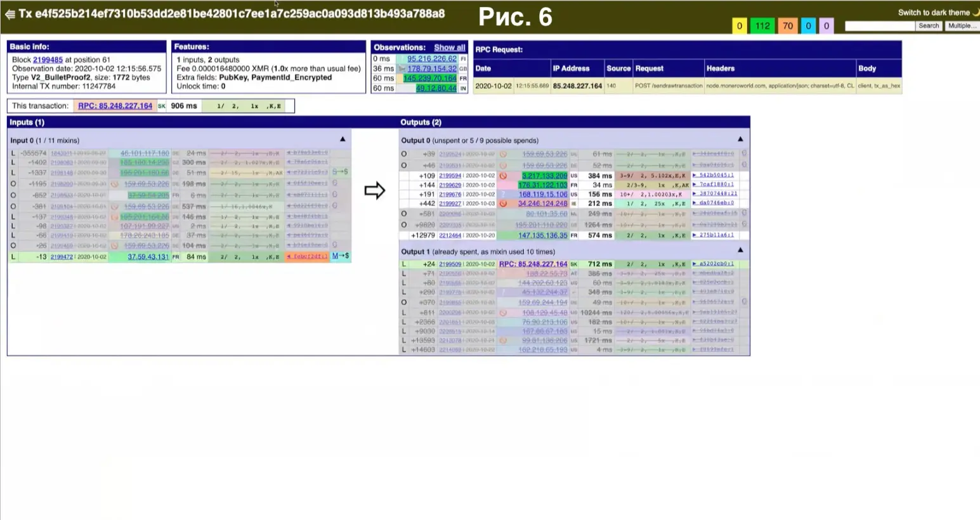Open IP 168.119.15.106 in +191 row
980x520 pixels.
pos(543,195)
